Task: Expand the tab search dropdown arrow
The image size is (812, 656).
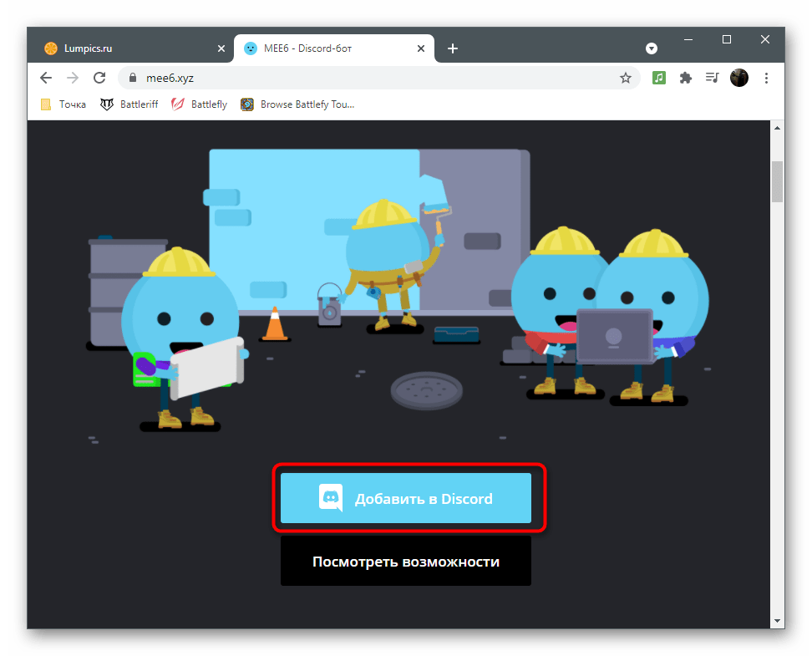Action: point(652,48)
